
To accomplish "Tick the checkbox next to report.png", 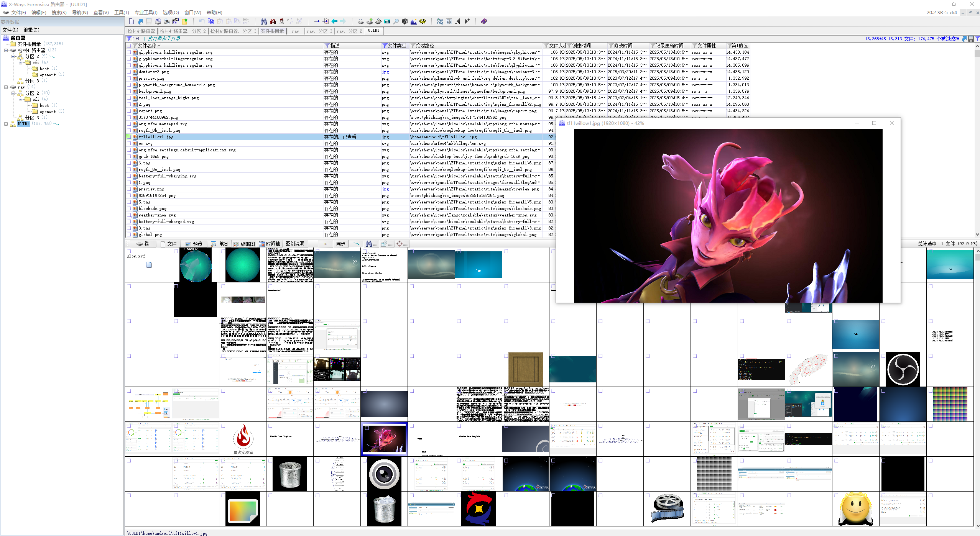I will point(129,111).
